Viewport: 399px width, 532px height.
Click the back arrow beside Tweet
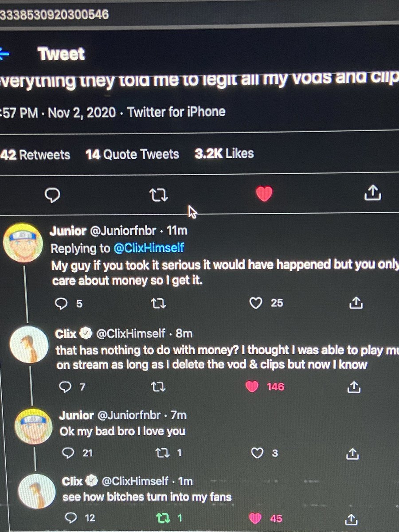[4, 55]
